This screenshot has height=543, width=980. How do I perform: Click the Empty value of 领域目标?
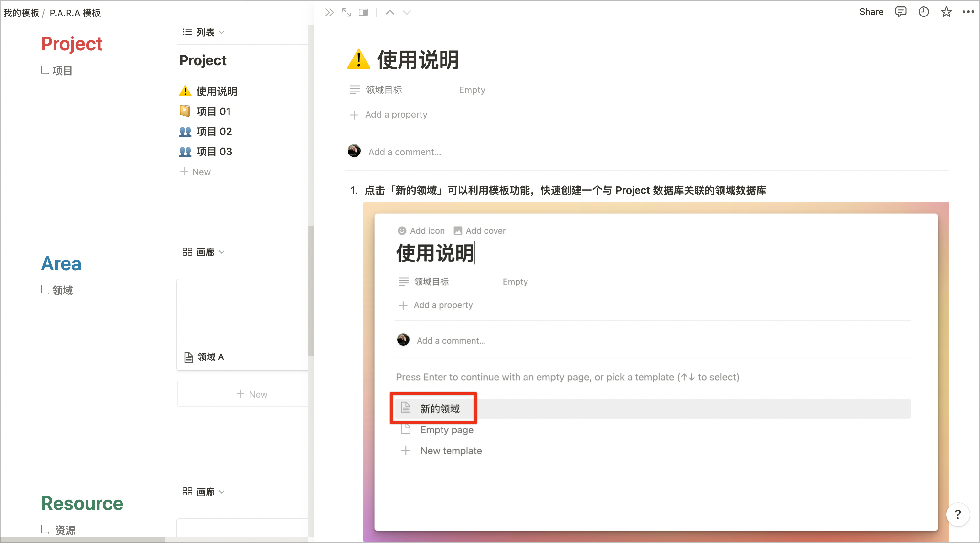click(x=472, y=90)
